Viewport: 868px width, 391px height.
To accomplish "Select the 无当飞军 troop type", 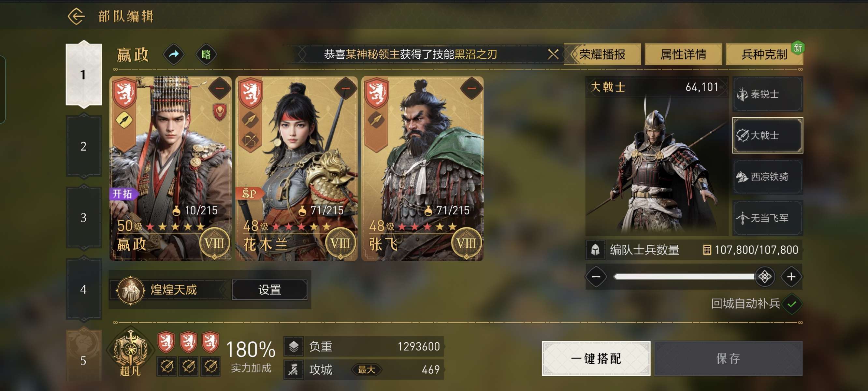I will 767,218.
